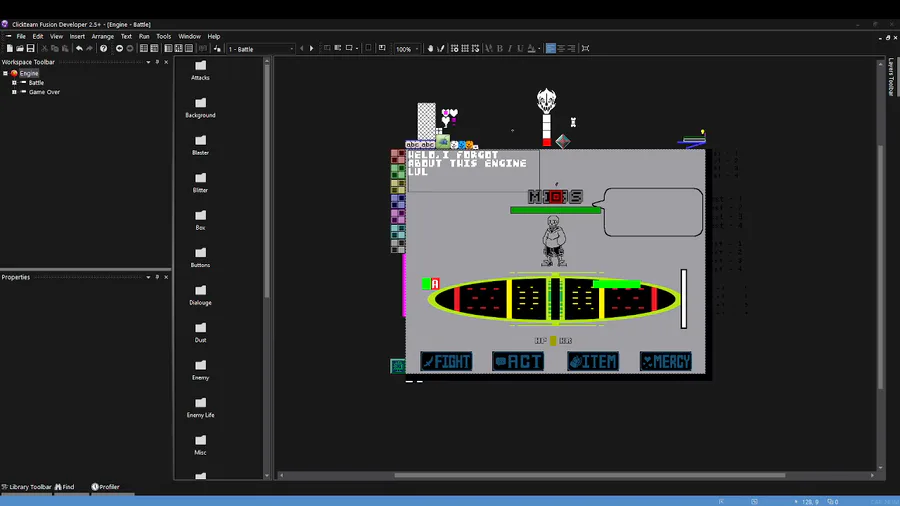Switch to the Profiler tab
Image resolution: width=900 pixels, height=506 pixels.
106,487
